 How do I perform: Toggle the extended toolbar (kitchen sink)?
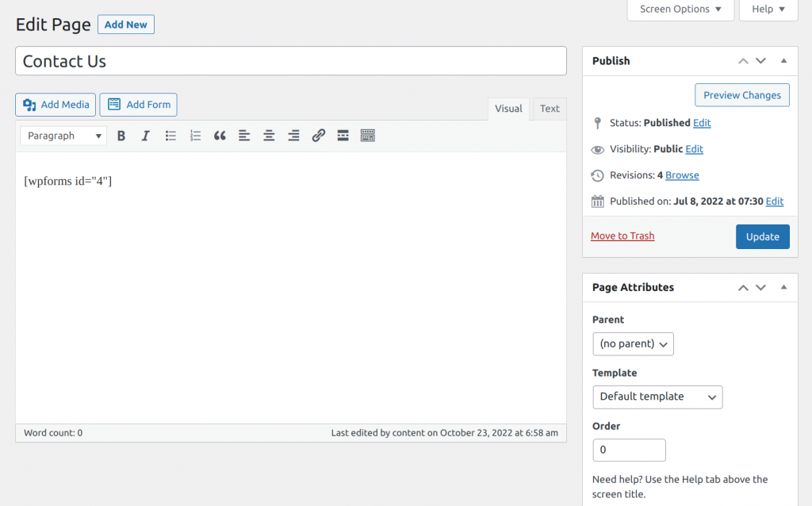click(x=367, y=136)
